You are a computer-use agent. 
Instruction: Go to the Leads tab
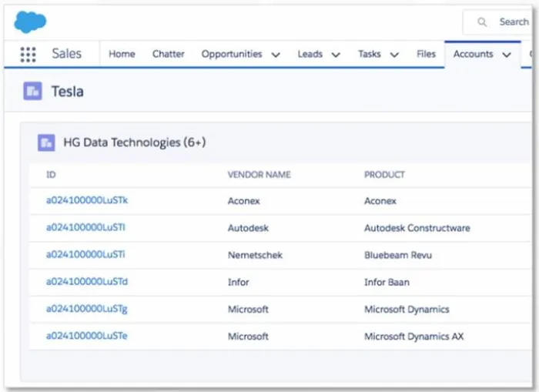(x=310, y=54)
